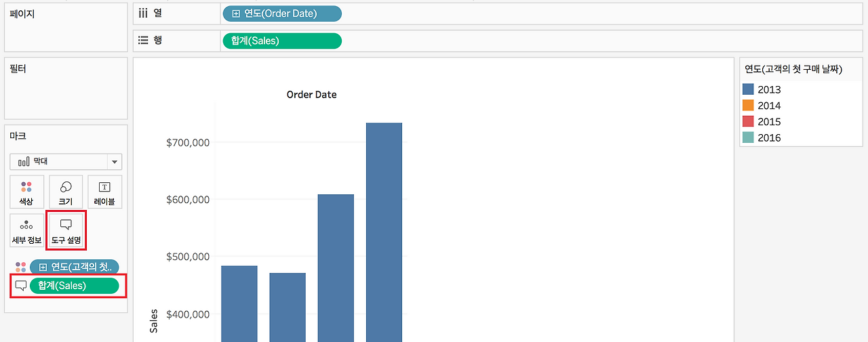Expand the plus icon on 연도(Order Date) pill
The width and height of the screenshot is (868, 342).
(236, 14)
